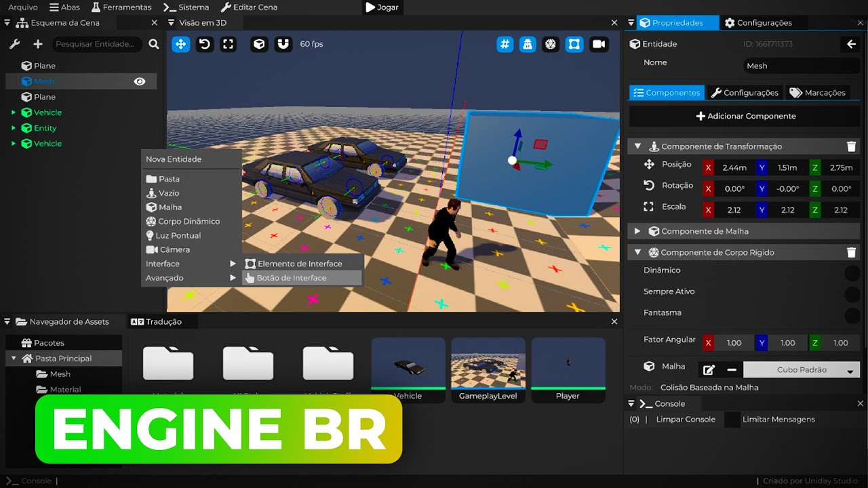The width and height of the screenshot is (868, 488).
Task: Select the GameplayLevel asset thumbnail
Action: pos(488,370)
